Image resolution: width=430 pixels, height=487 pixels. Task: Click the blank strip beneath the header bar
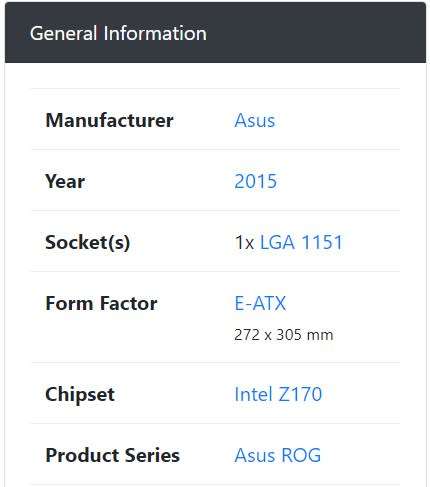pos(215,76)
